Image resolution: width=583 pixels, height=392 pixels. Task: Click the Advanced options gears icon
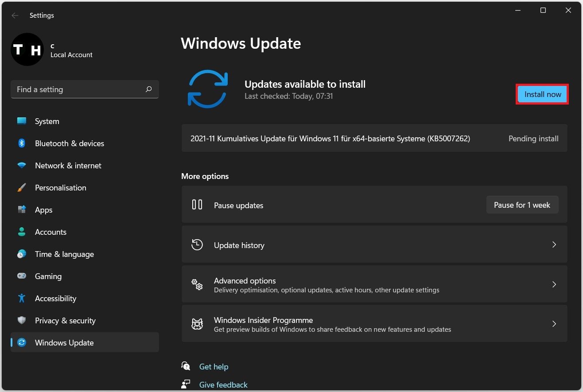(x=197, y=284)
